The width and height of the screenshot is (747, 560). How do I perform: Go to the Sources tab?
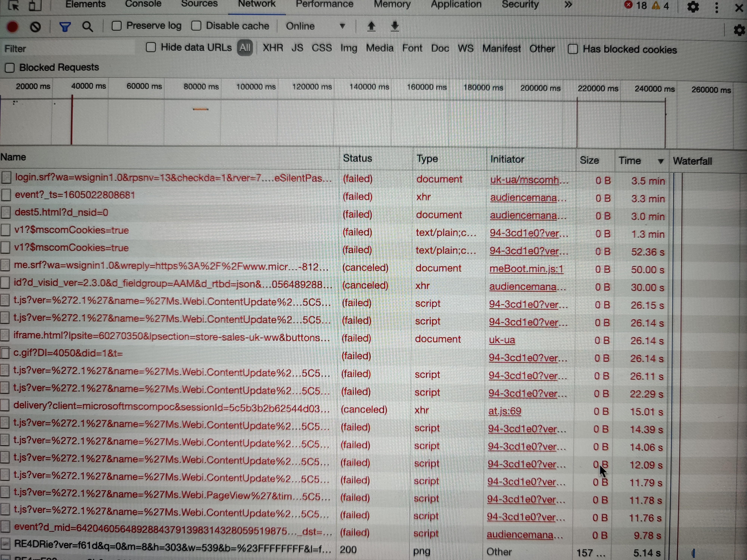[x=199, y=4]
